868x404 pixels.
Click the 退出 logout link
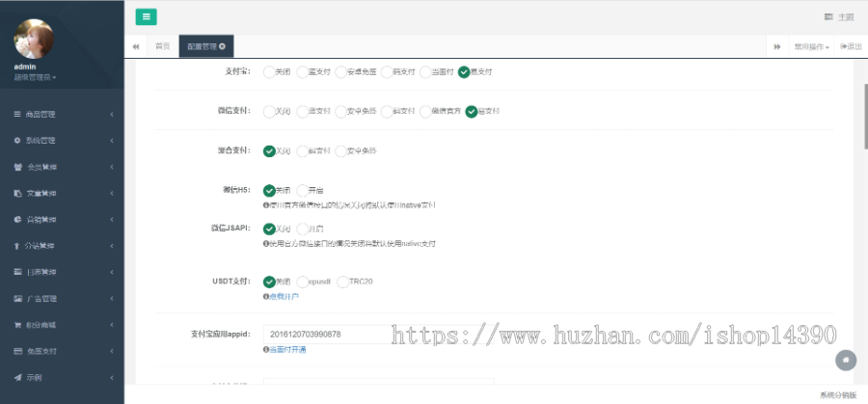tap(851, 46)
